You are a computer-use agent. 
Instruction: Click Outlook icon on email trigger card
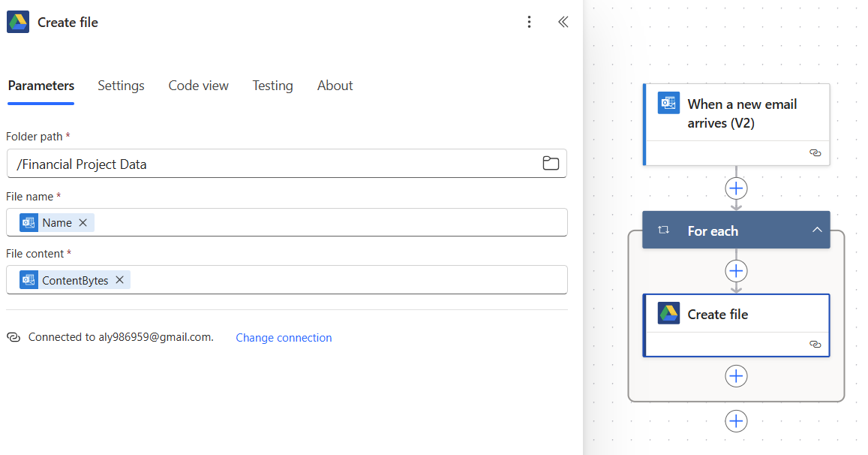[668, 103]
